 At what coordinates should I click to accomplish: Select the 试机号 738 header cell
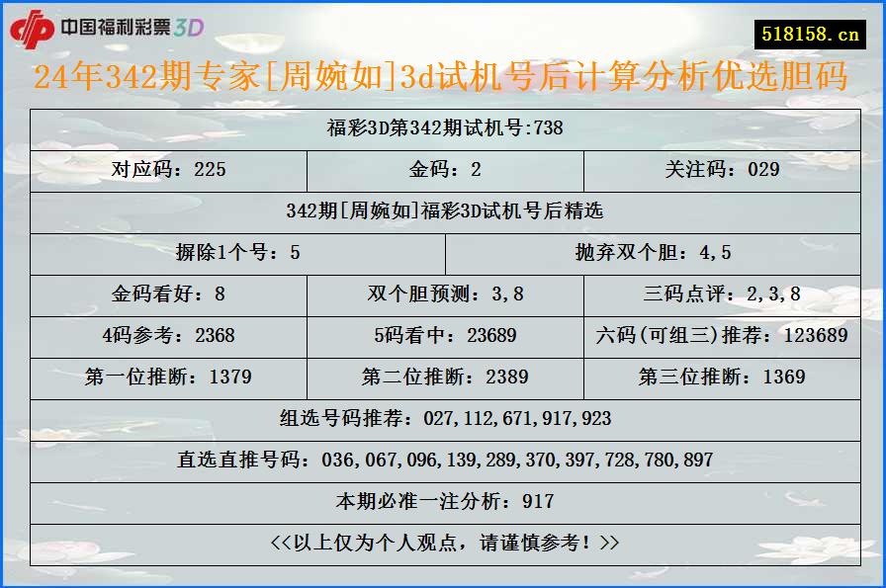[443, 127]
